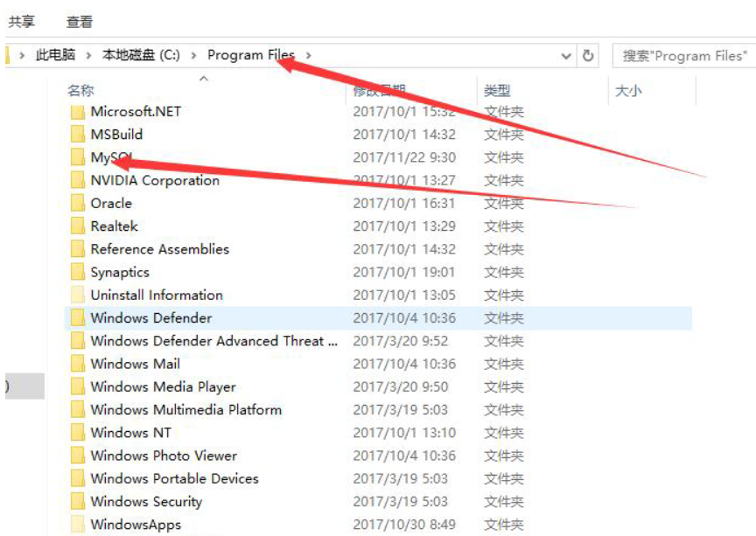Screen dimensions: 756x536
Task: Click 此电脑 in the address bar
Action: pyautogui.click(x=55, y=55)
